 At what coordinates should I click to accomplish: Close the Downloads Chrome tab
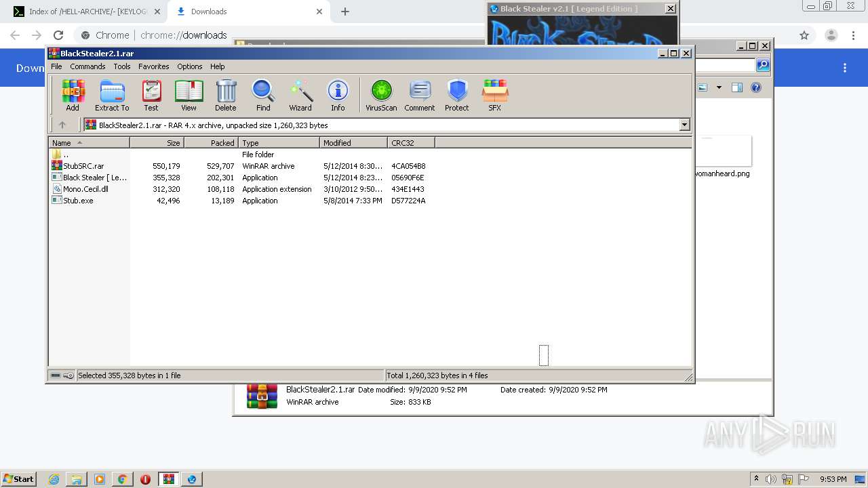tap(319, 12)
